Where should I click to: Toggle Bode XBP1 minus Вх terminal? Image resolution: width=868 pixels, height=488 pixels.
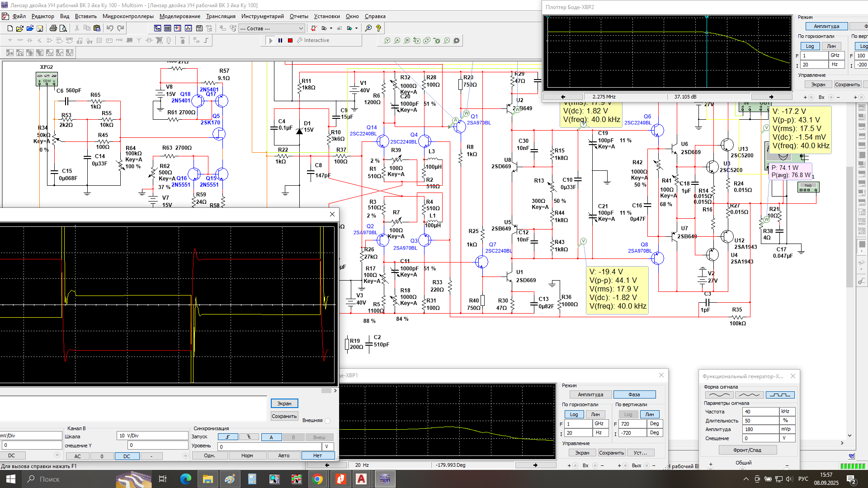coord(595,465)
